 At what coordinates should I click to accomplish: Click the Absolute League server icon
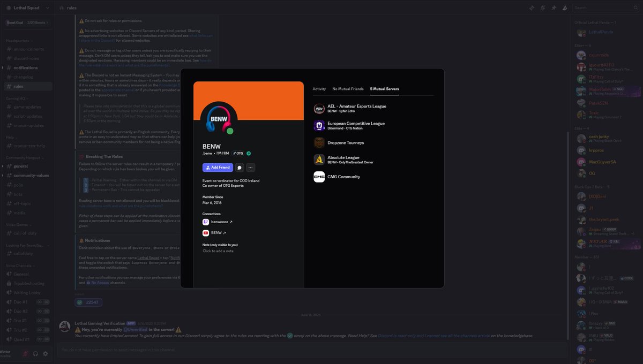(319, 160)
